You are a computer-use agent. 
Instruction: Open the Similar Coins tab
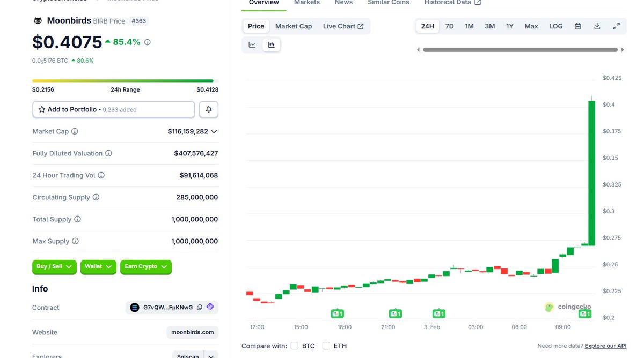tap(389, 3)
